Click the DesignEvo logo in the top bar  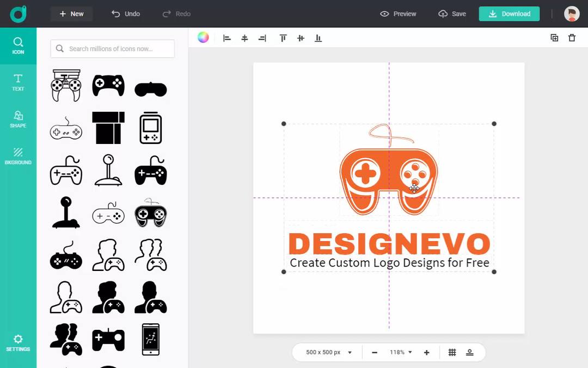tap(18, 14)
